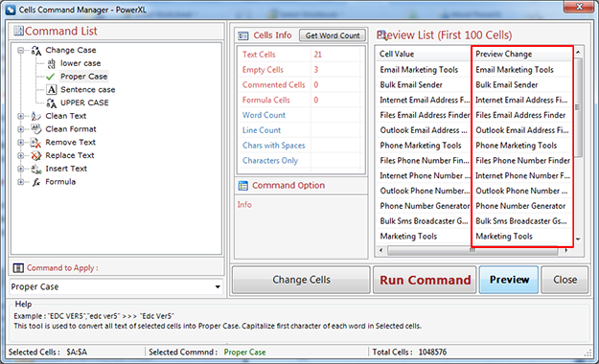Click the Empty Cells row
599x364 pixels.
click(x=300, y=70)
